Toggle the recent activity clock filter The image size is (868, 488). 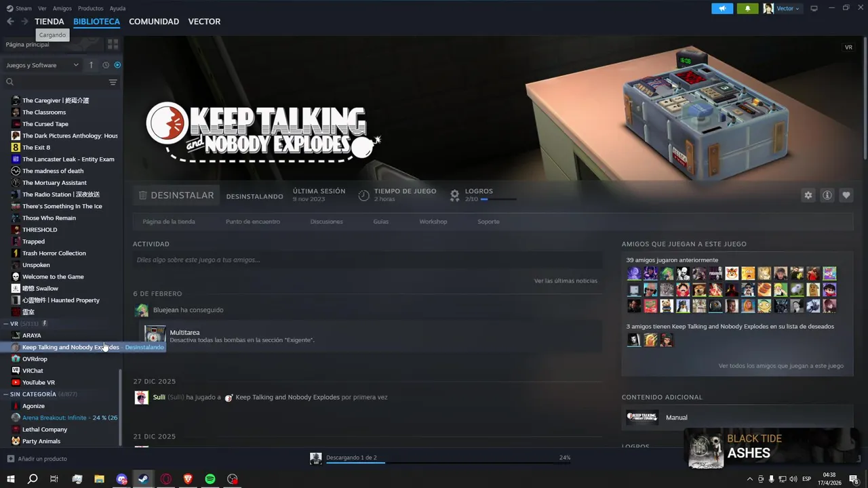106,65
